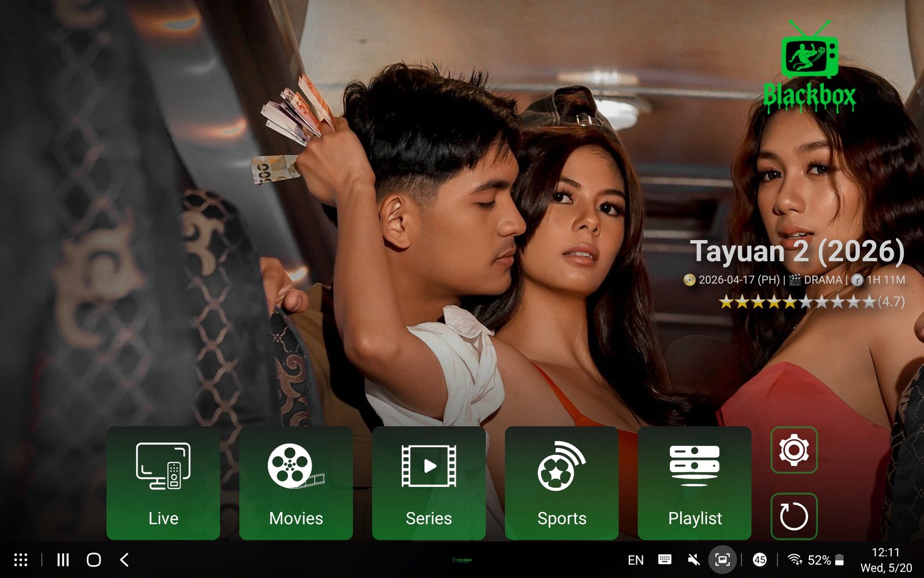Open the Sports section
This screenshot has width=924, height=578.
pos(562,483)
